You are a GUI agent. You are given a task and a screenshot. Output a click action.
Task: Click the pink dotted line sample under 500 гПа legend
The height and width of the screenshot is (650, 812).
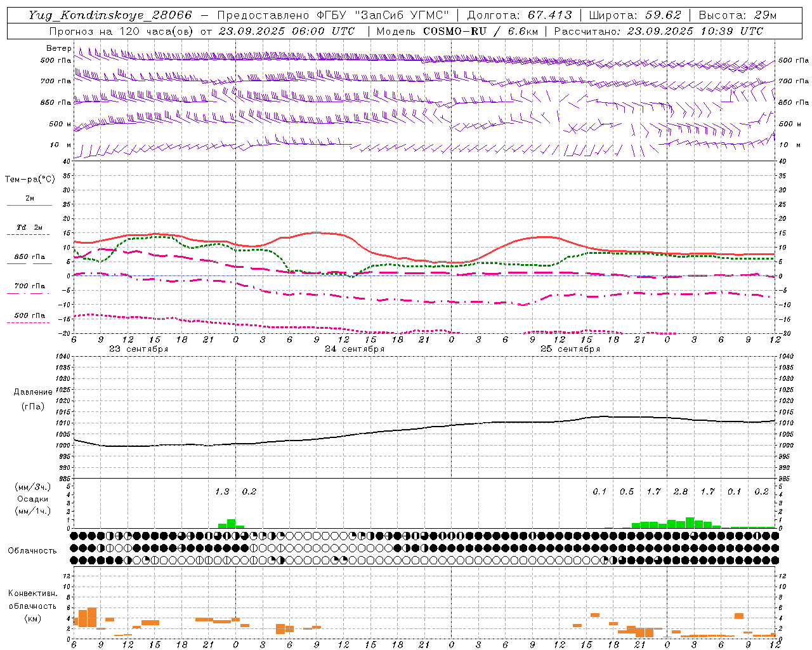click(x=28, y=322)
